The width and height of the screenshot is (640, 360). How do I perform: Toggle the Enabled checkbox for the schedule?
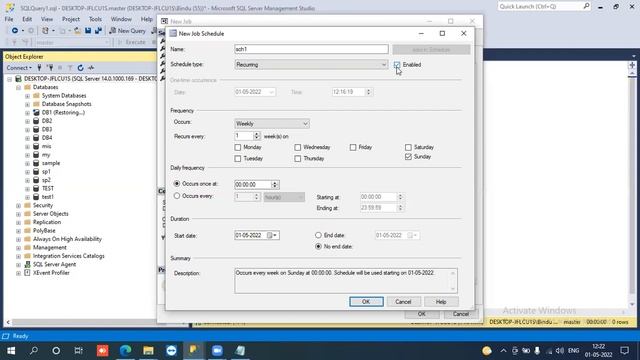point(397,65)
